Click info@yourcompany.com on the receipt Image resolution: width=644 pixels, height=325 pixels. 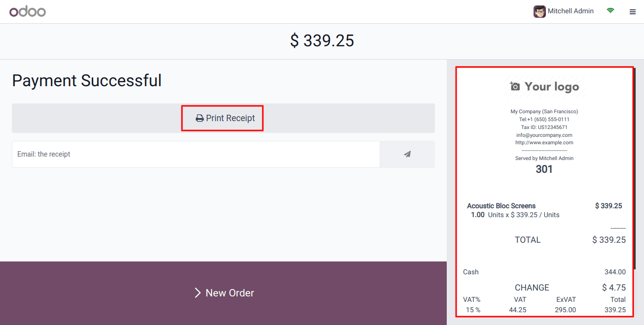[x=544, y=135]
